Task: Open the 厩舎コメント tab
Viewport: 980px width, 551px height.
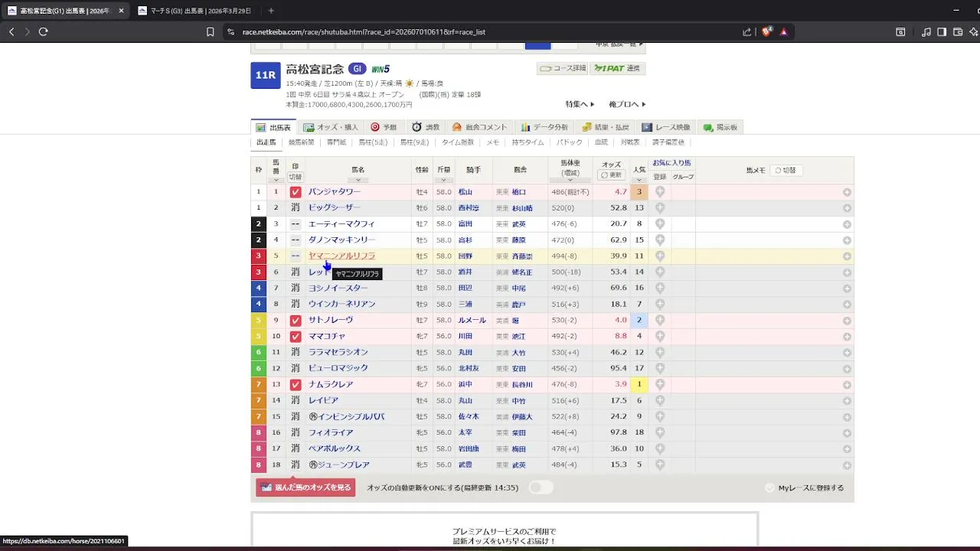Action: (480, 127)
